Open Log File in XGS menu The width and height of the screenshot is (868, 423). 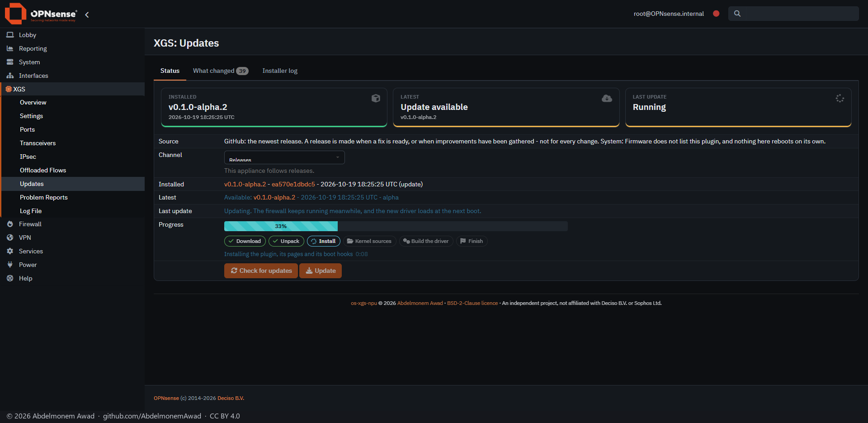click(73, 211)
